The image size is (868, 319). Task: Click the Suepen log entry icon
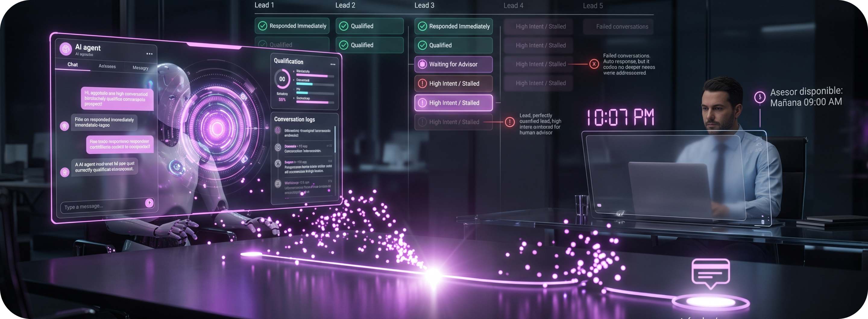coord(278,163)
